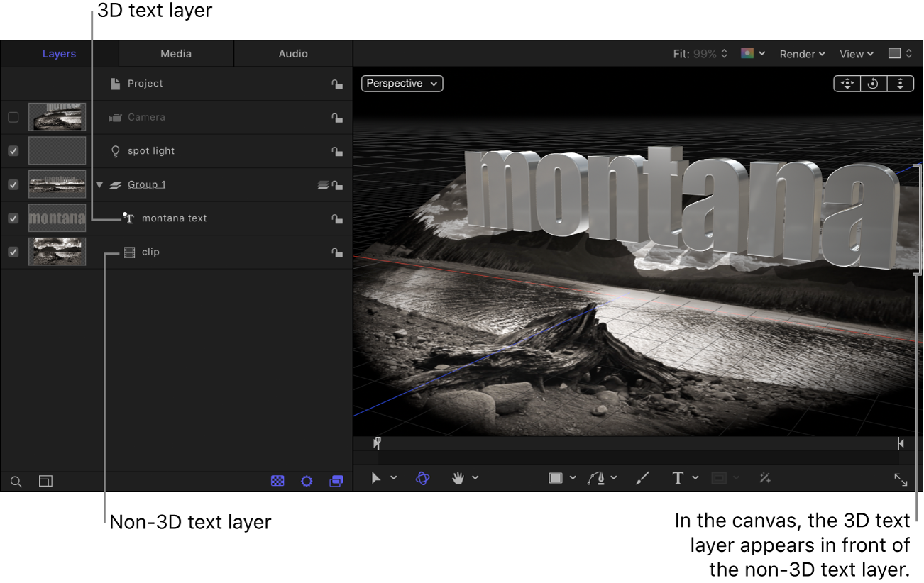Viewport: 924px width, 583px height.
Task: Toggle the transparency checkerboard icon
Action: pos(277,482)
